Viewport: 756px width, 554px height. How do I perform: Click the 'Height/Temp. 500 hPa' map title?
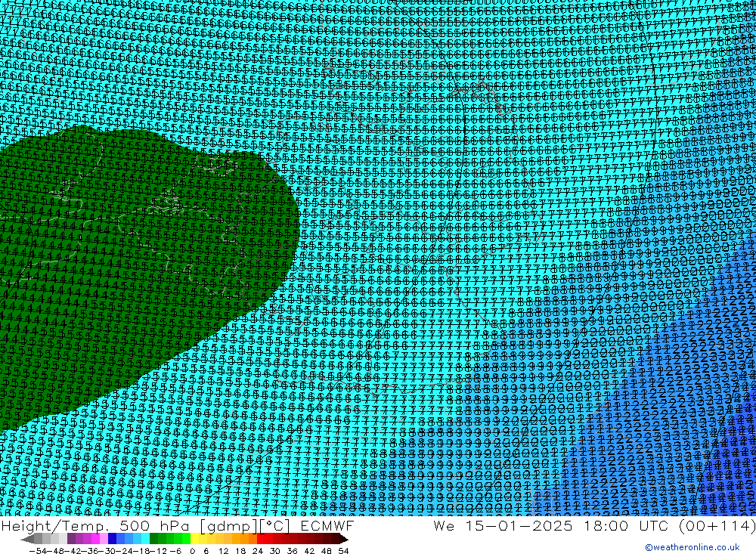click(x=98, y=525)
